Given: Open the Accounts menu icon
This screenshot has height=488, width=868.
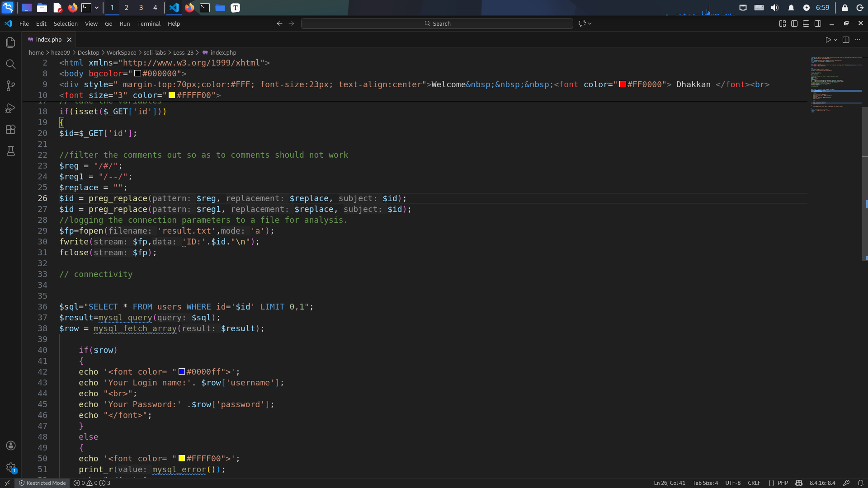Looking at the screenshot, I should (11, 446).
